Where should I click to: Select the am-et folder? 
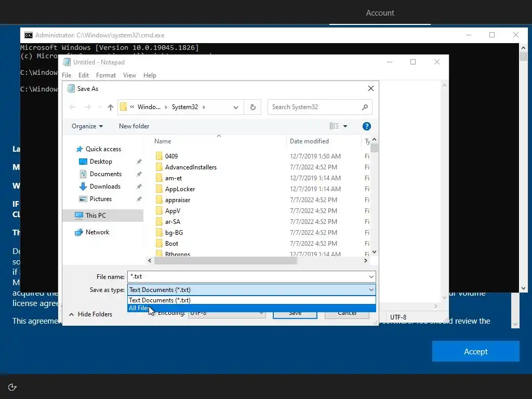point(174,178)
